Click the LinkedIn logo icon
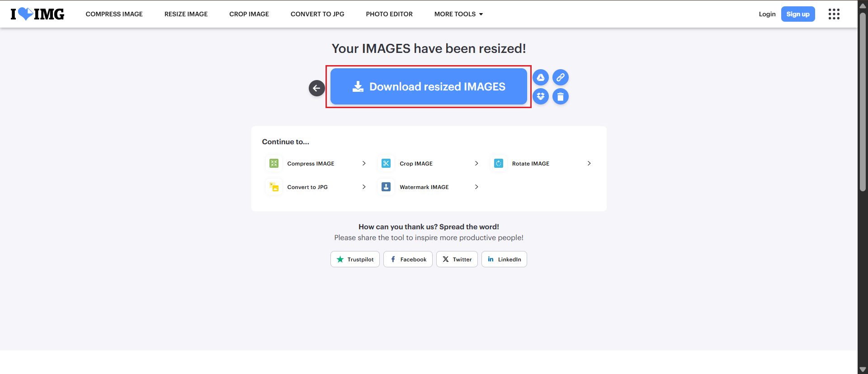 tap(491, 259)
